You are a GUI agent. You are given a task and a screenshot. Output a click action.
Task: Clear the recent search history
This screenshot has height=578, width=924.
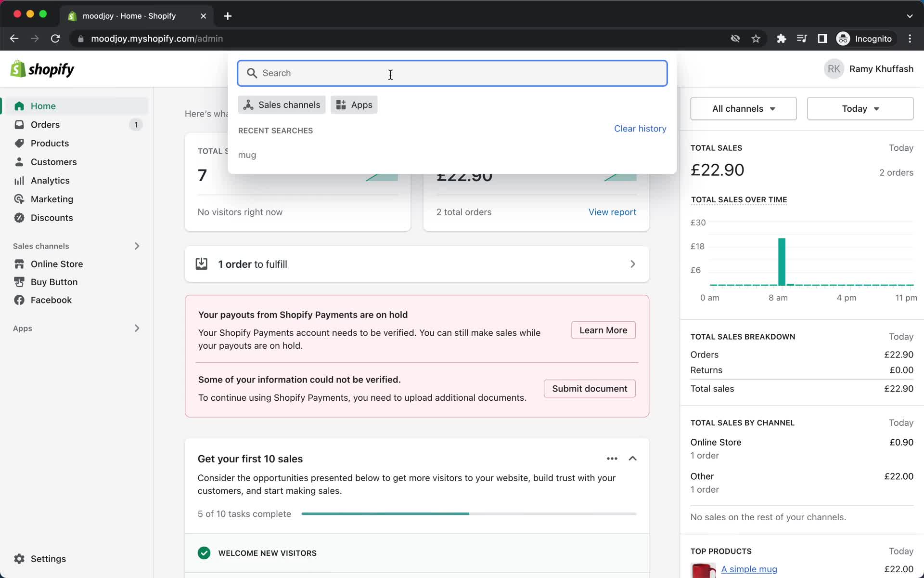click(640, 128)
